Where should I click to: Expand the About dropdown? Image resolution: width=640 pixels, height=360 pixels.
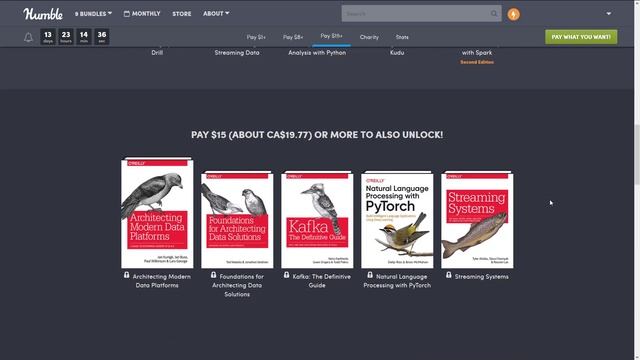(x=216, y=13)
